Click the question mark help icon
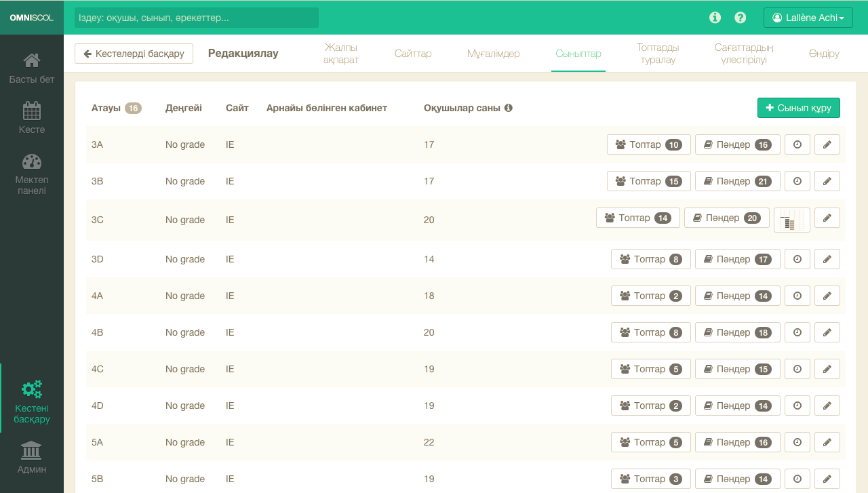 click(x=741, y=18)
